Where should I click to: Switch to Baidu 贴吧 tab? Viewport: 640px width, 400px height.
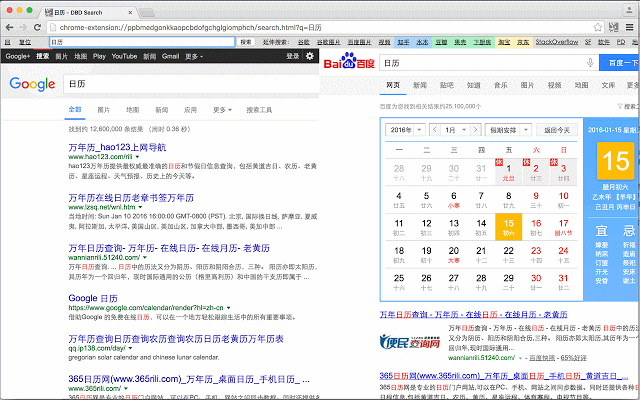[x=447, y=85]
